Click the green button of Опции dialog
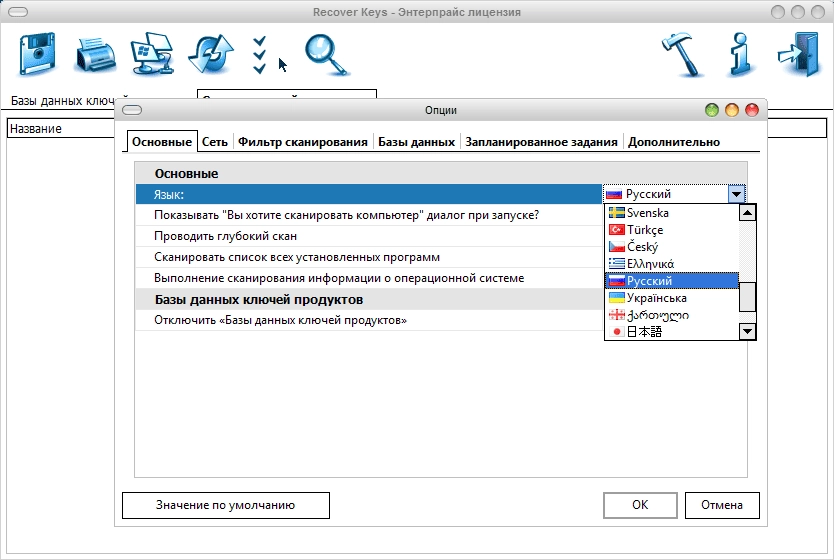Image resolution: width=834 pixels, height=560 pixels. pyautogui.click(x=712, y=110)
